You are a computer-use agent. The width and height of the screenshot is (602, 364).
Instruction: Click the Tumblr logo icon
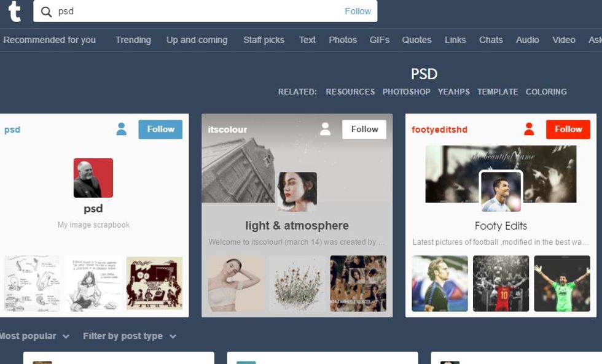[x=15, y=11]
